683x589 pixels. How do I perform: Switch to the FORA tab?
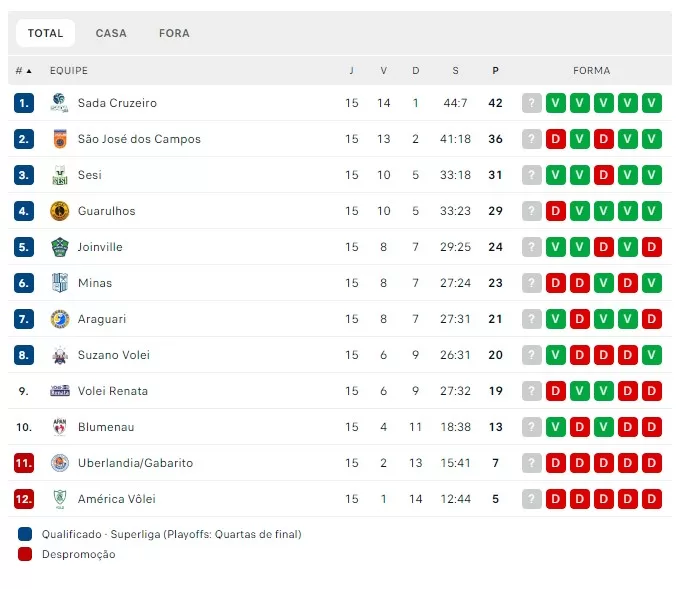(x=174, y=33)
